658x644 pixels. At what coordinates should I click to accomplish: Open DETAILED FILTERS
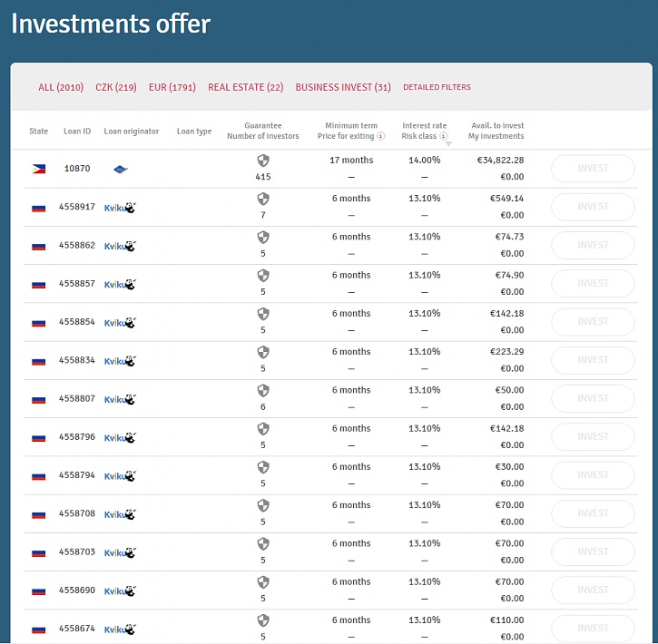(x=437, y=87)
